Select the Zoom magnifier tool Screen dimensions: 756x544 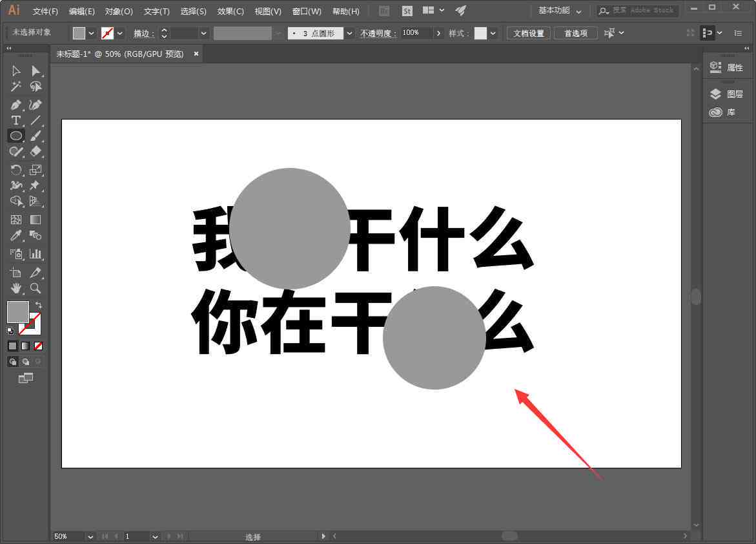pyautogui.click(x=36, y=288)
